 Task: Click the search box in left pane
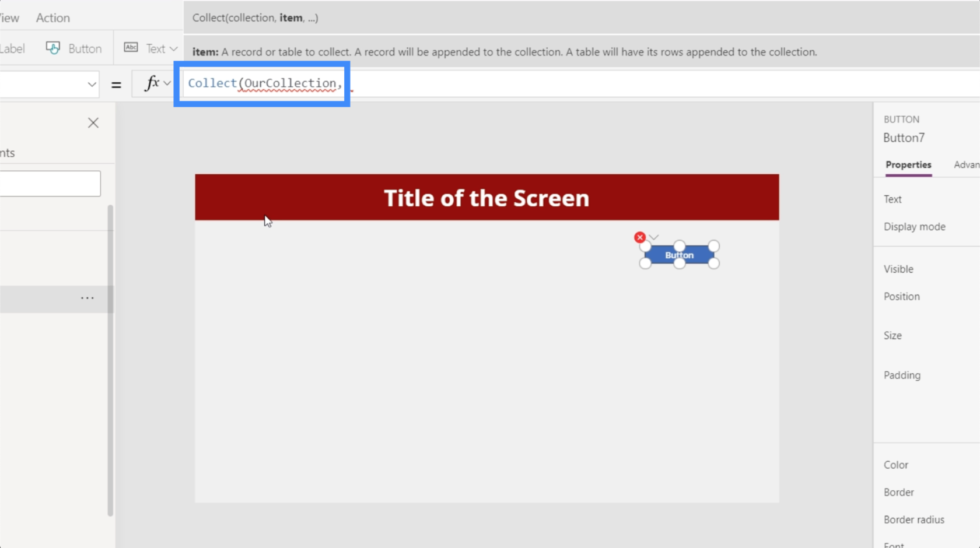pos(50,184)
